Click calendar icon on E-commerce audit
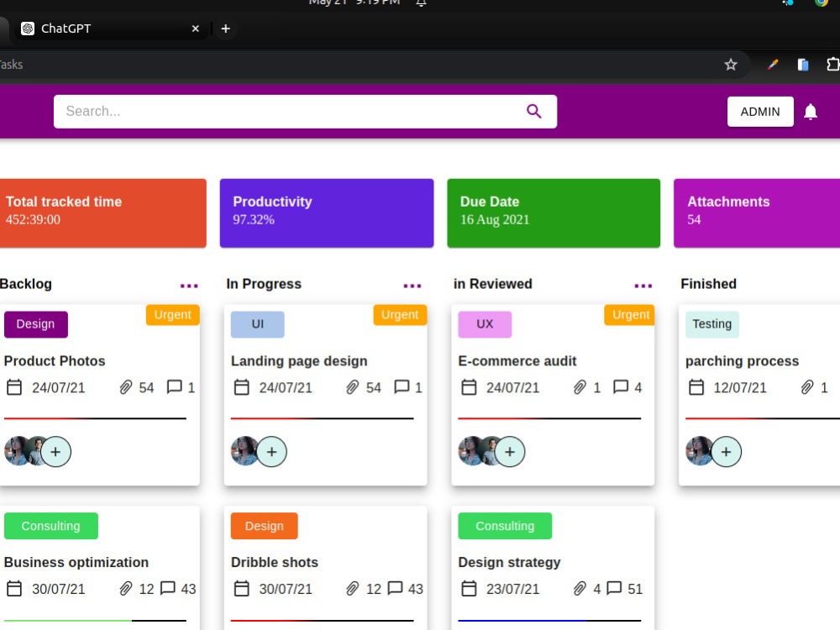 tap(469, 386)
